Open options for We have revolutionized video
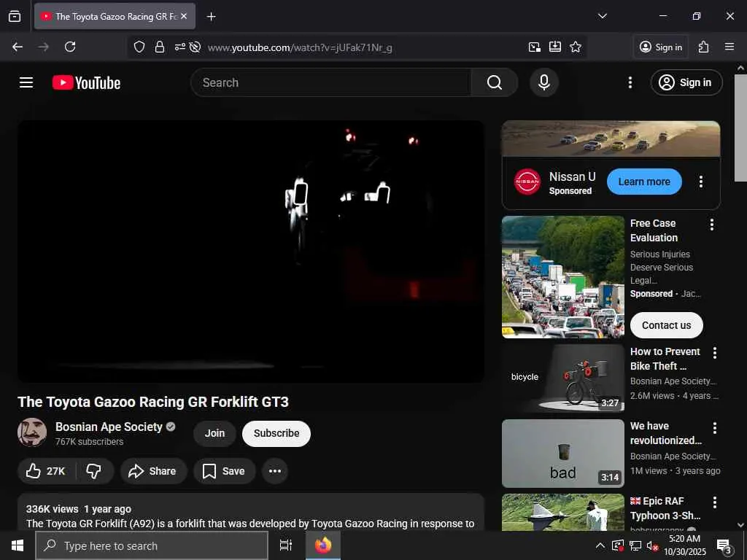The height and width of the screenshot is (560, 747). (x=715, y=428)
